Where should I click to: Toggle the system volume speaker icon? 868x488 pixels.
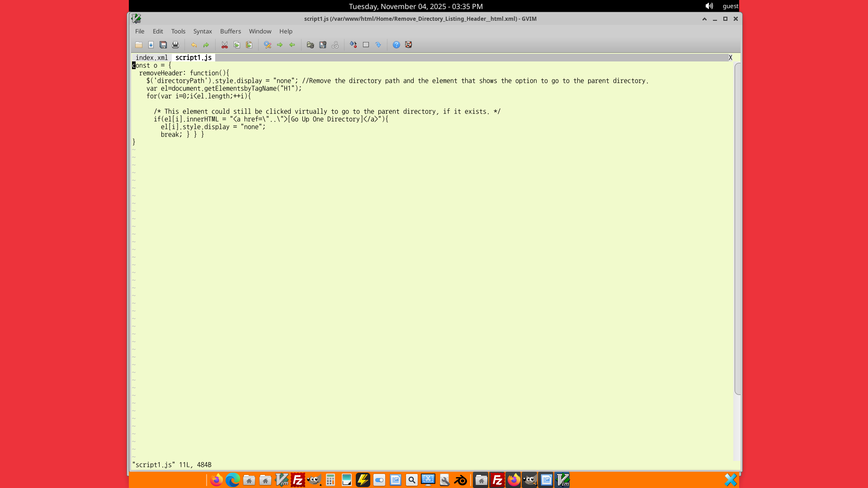click(709, 6)
